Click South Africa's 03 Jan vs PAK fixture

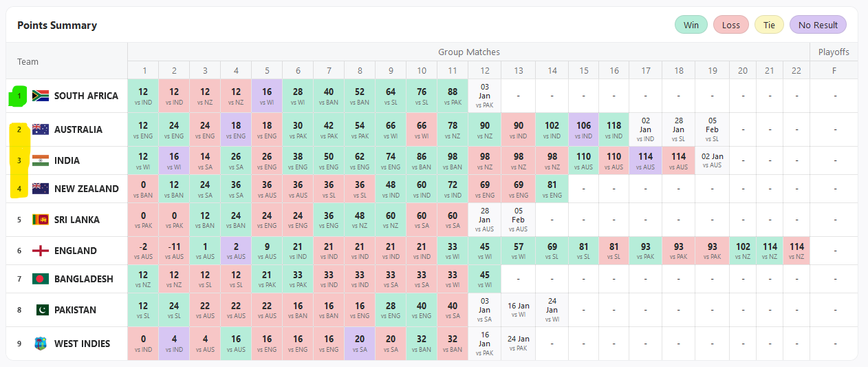pos(484,96)
